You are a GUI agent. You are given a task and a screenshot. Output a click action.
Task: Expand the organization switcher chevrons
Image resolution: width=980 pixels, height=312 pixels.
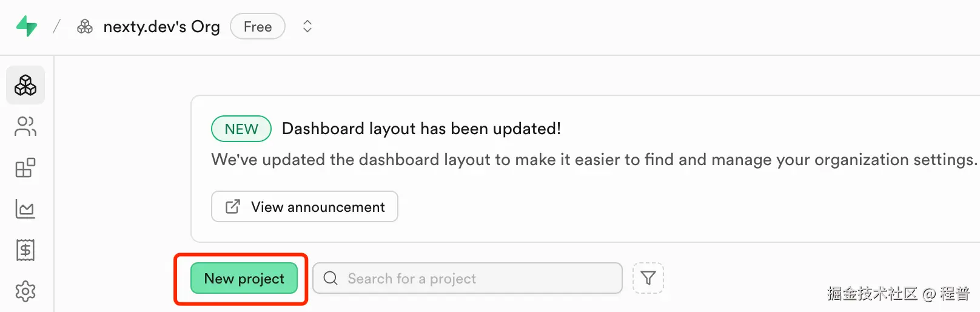(x=307, y=27)
